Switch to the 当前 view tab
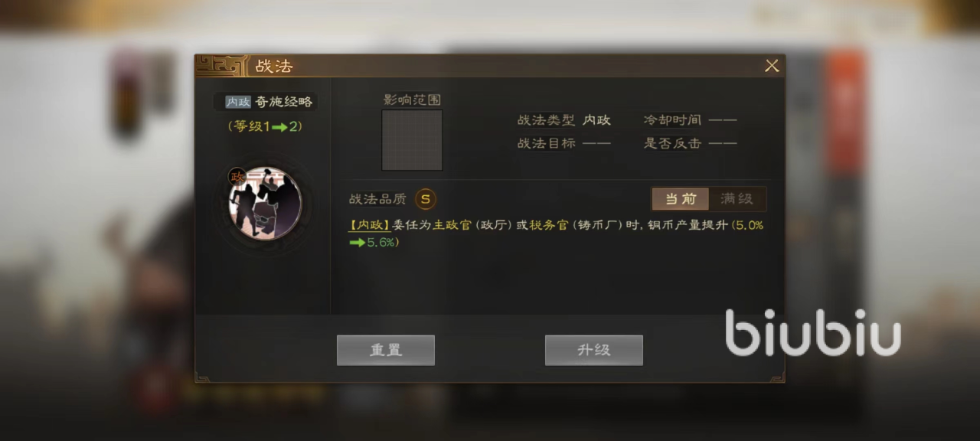The height and width of the screenshot is (441, 980). click(x=681, y=199)
